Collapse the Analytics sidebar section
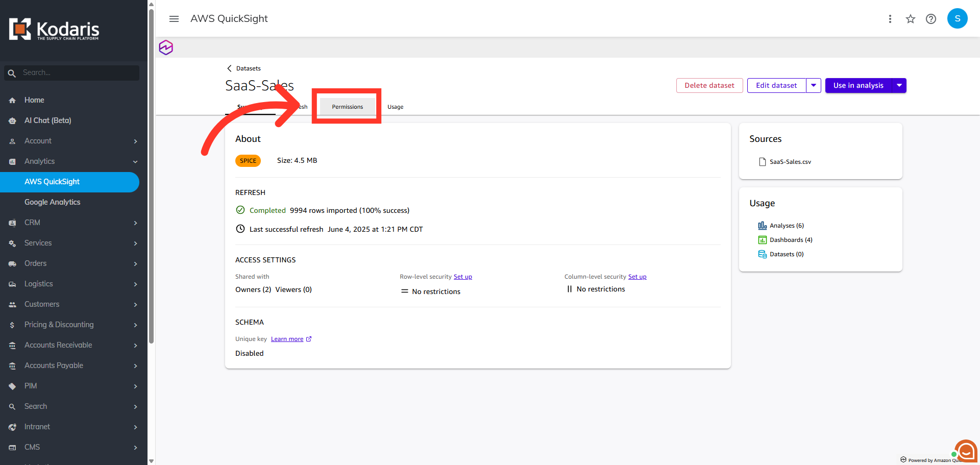This screenshot has width=980, height=465. [135, 162]
